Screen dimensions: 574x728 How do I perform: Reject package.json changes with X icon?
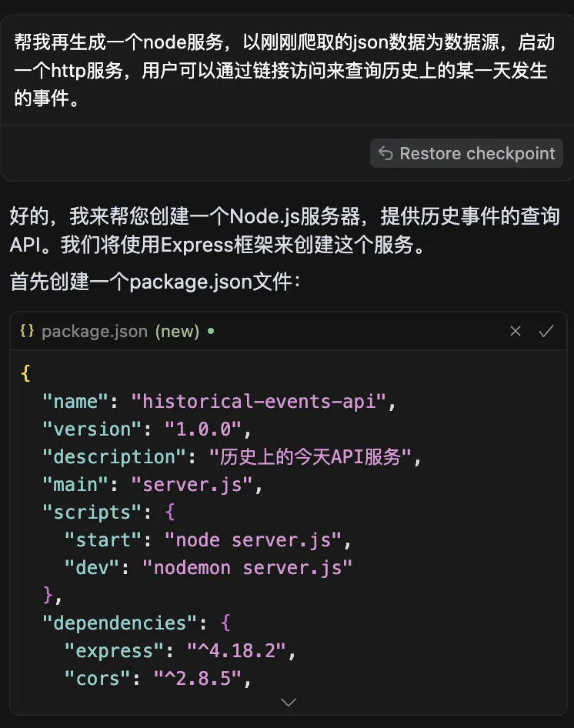pyautogui.click(x=515, y=331)
